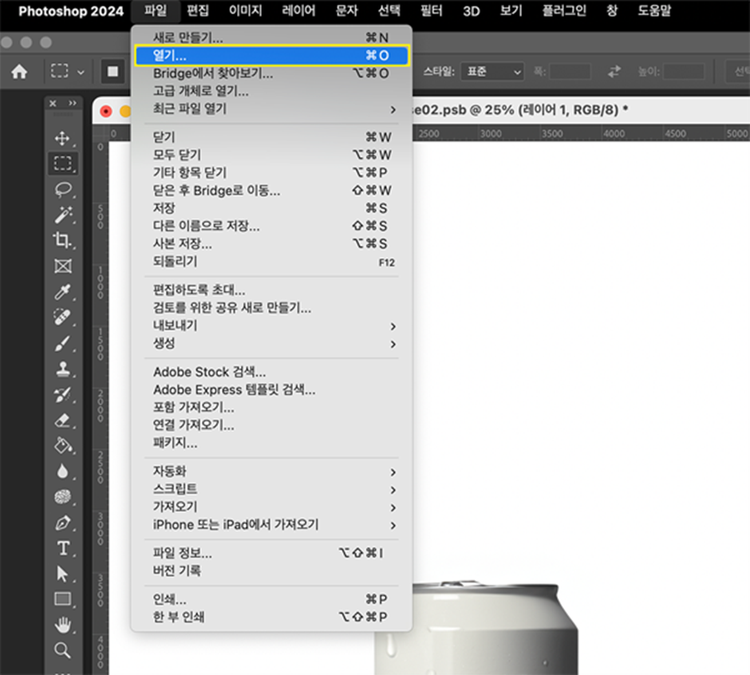The image size is (750, 675).
Task: Open the 창 window menu
Action: pos(612,11)
